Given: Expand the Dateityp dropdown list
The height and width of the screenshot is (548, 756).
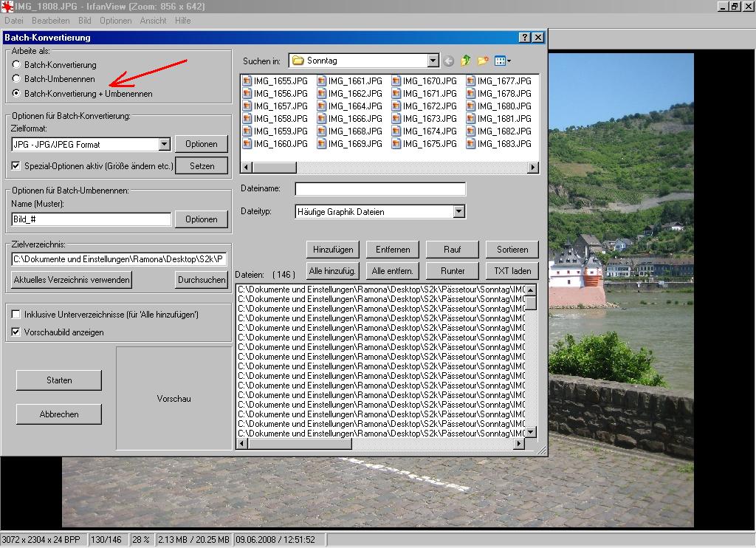Looking at the screenshot, I should (458, 212).
